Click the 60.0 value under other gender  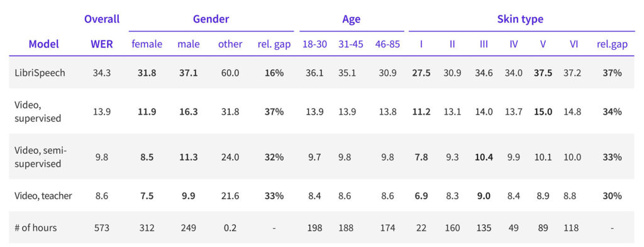[230, 73]
